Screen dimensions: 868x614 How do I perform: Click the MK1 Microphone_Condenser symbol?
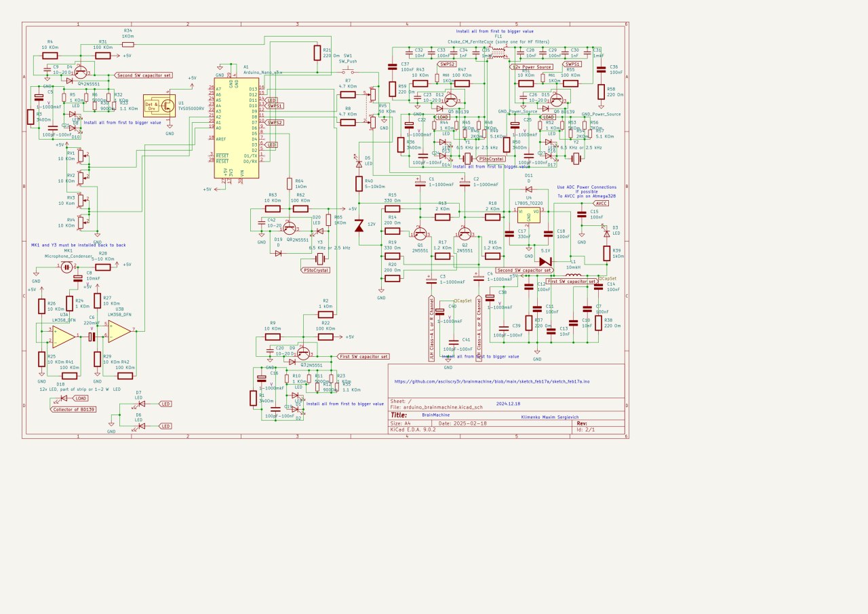pyautogui.click(x=66, y=267)
